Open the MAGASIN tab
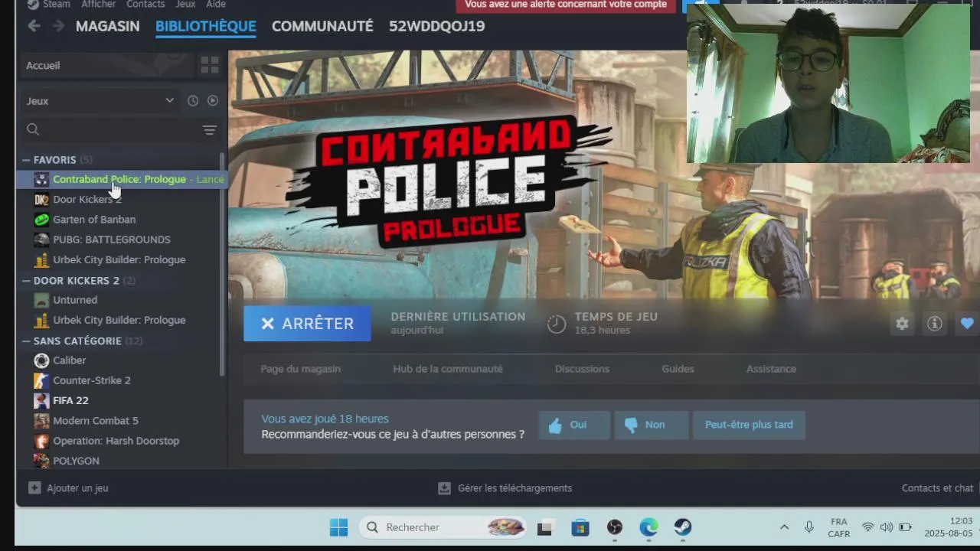The image size is (980, 551). click(108, 26)
